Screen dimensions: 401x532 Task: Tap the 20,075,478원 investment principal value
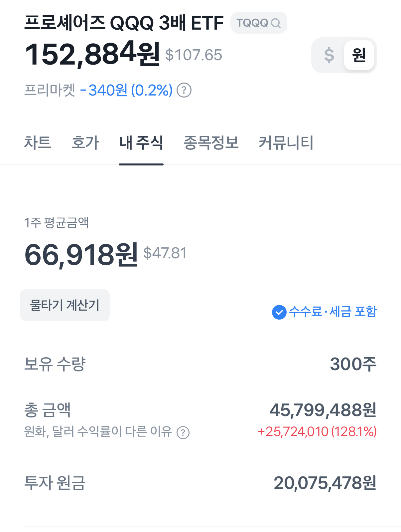[325, 483]
